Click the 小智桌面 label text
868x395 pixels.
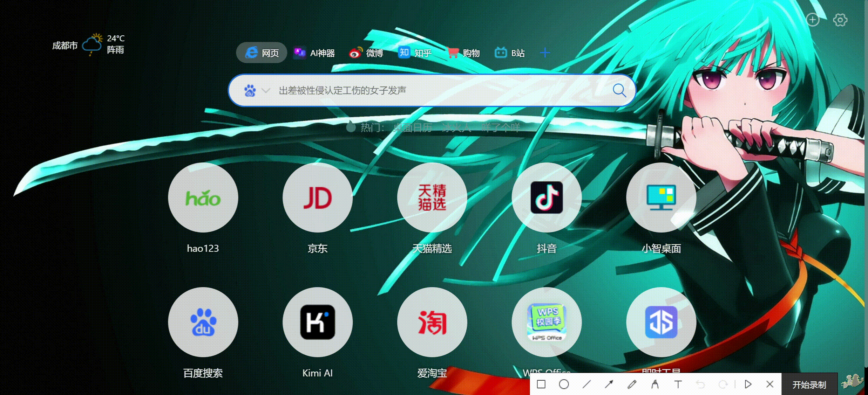click(661, 248)
